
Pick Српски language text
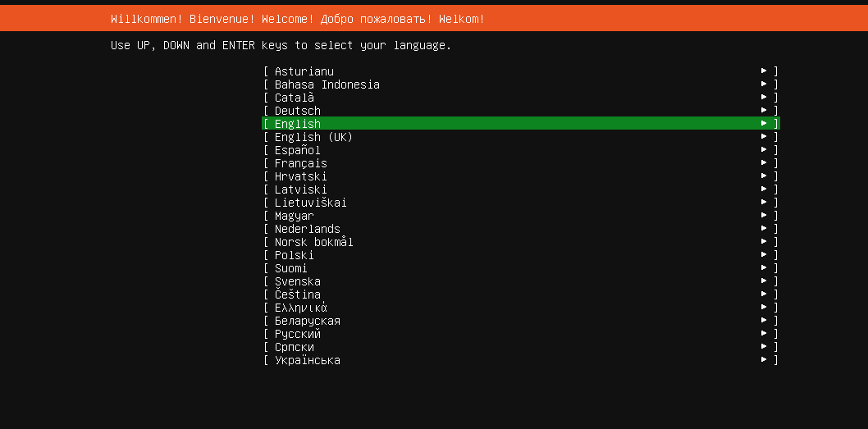[294, 347]
